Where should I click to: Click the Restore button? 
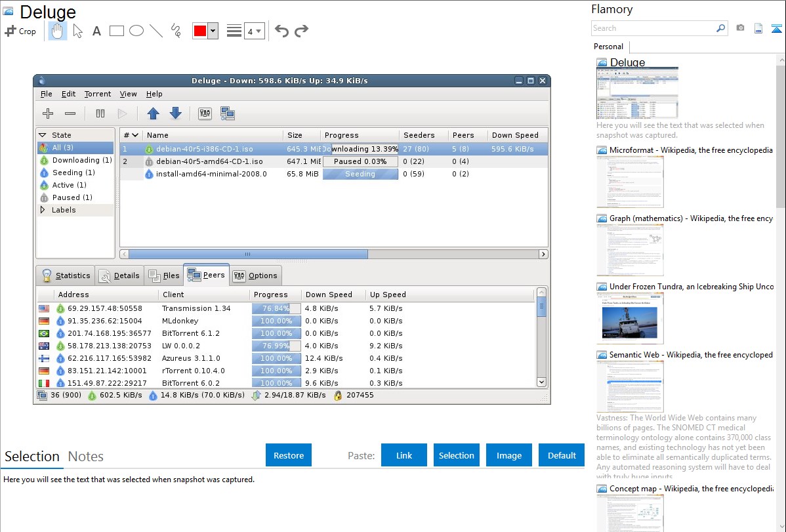289,455
